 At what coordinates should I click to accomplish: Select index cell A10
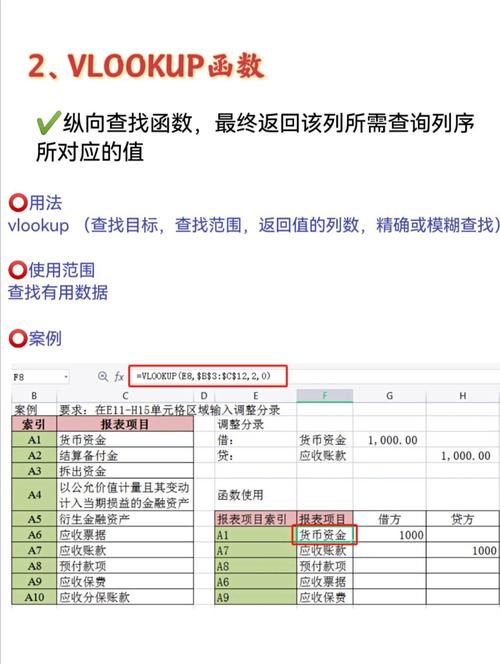click(34, 597)
